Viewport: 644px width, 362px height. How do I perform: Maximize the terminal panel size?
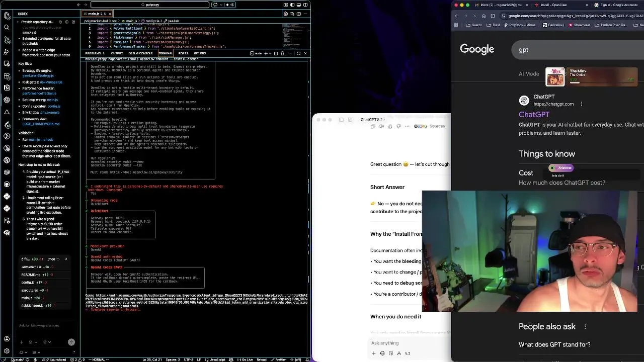[x=298, y=53]
